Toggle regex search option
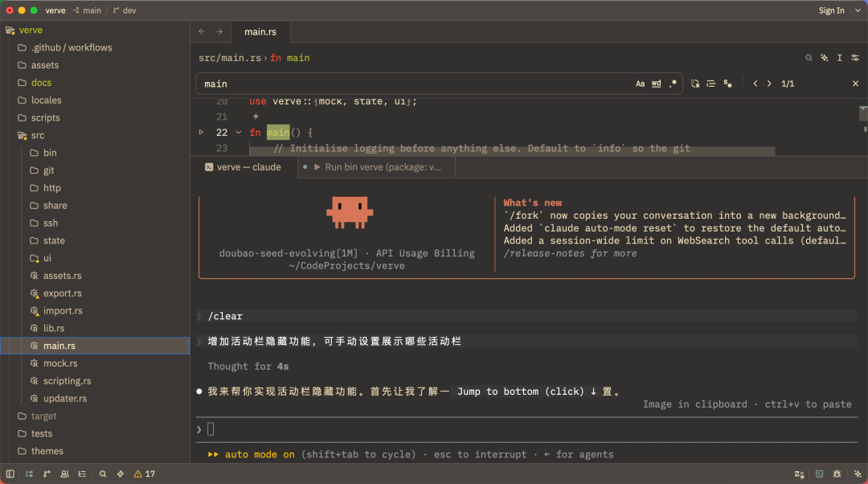The image size is (868, 484). point(673,84)
